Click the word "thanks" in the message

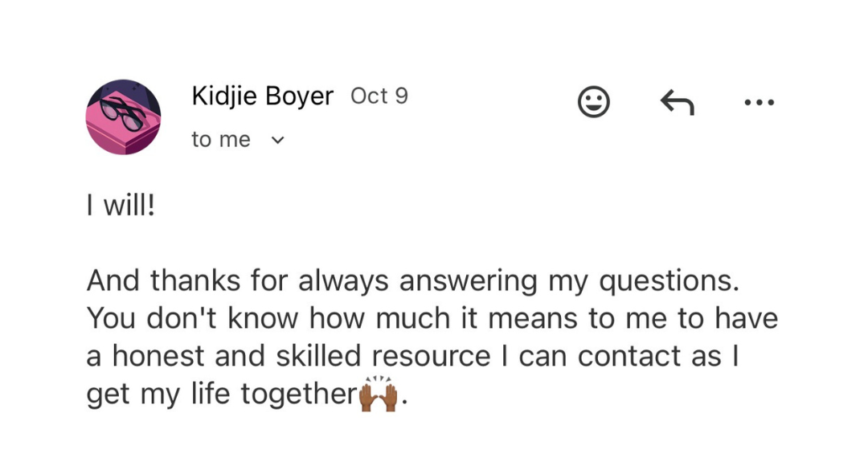194,280
